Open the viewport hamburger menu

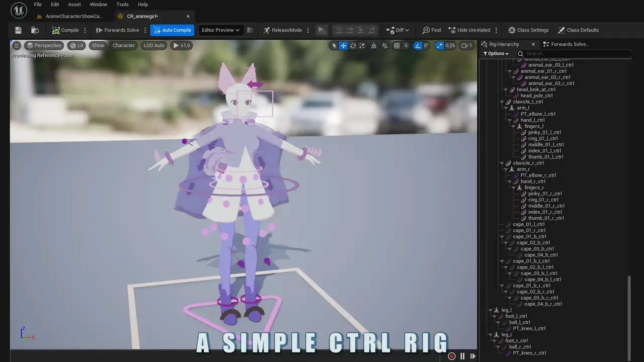(x=17, y=45)
